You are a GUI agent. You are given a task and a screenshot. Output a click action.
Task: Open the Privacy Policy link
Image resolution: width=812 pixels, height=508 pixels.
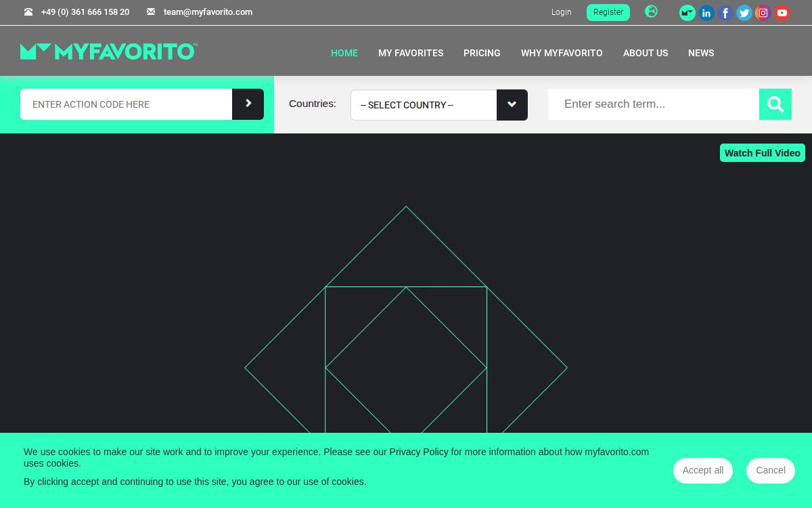coord(419,452)
